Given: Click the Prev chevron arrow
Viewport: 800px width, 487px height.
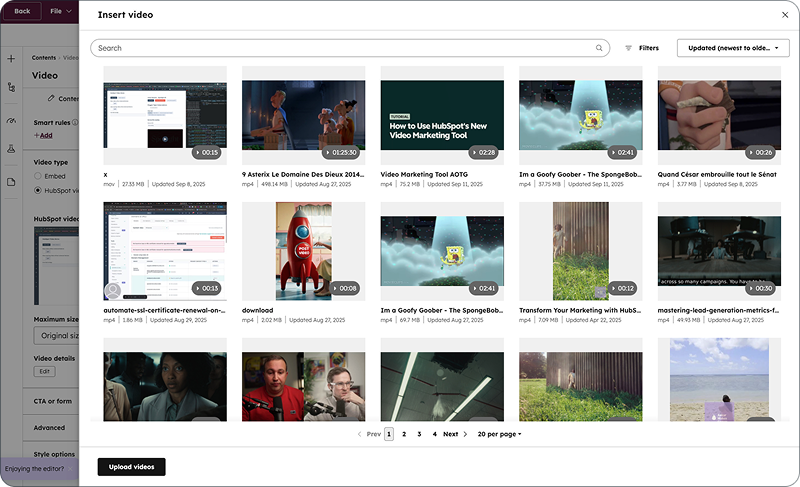Looking at the screenshot, I should pos(359,434).
